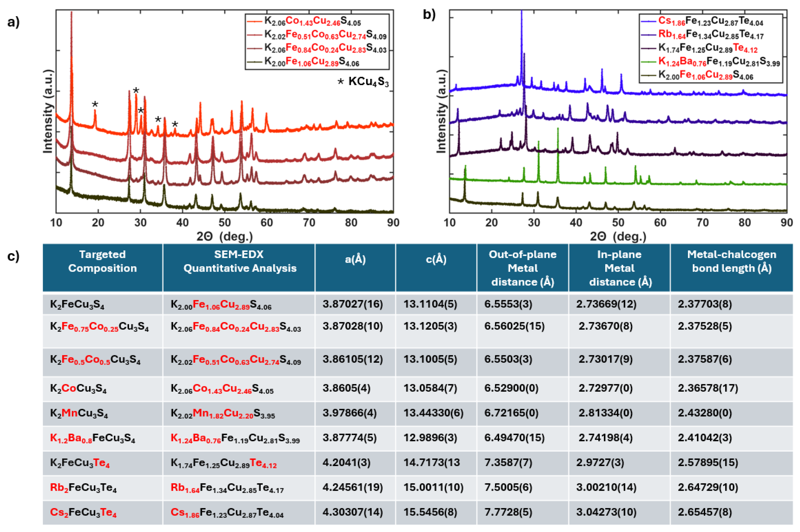Click the orange K2.06Co1.43Cu2.46S4.05 legend line

click(254, 21)
